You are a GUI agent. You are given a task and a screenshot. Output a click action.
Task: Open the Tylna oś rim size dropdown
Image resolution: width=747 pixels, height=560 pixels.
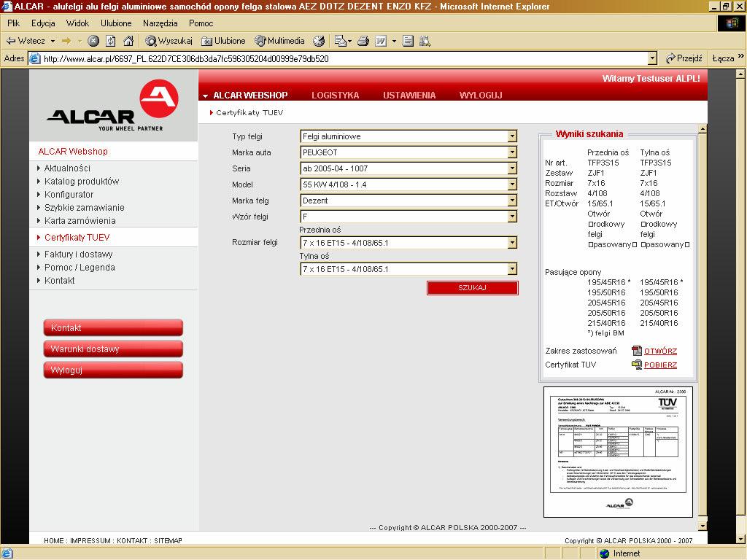(x=409, y=269)
